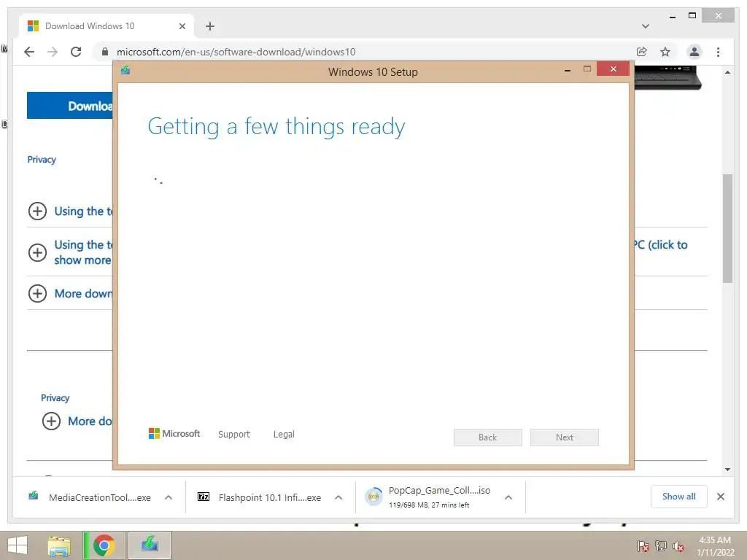
Task: Open the Windows Start button
Action: [17, 545]
